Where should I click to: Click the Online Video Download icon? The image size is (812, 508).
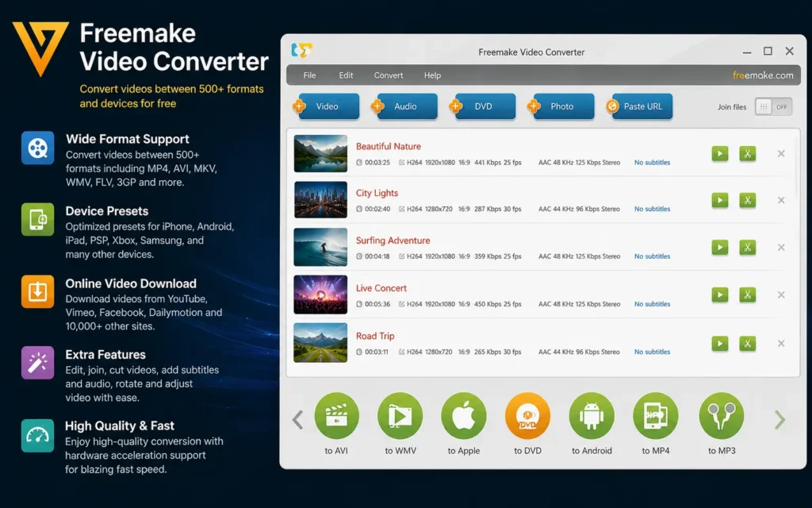[38, 291]
